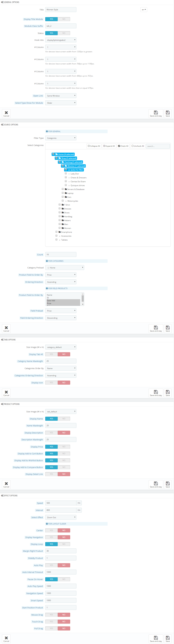Select ID in the field products list
The width and height of the screenshot is (174, 644).
63,298
